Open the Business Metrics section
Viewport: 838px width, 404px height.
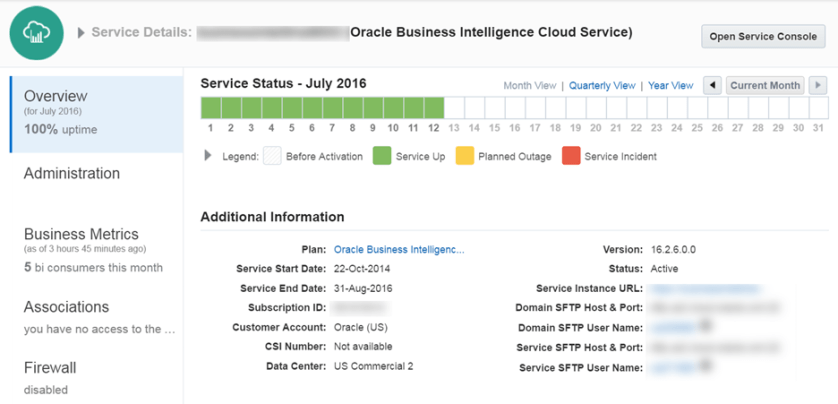(x=81, y=234)
